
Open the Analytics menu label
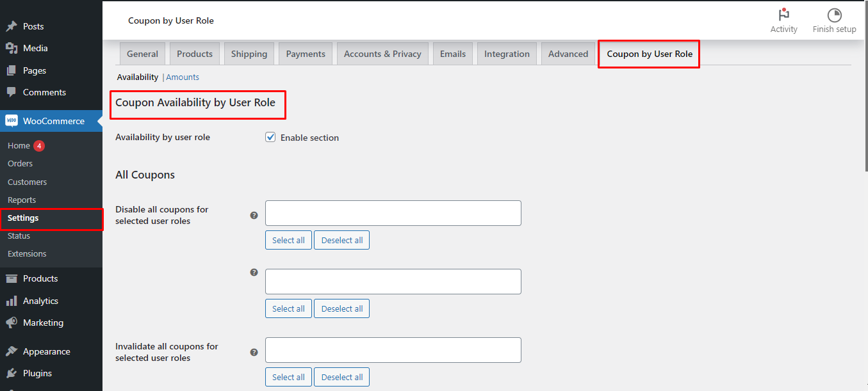40,301
